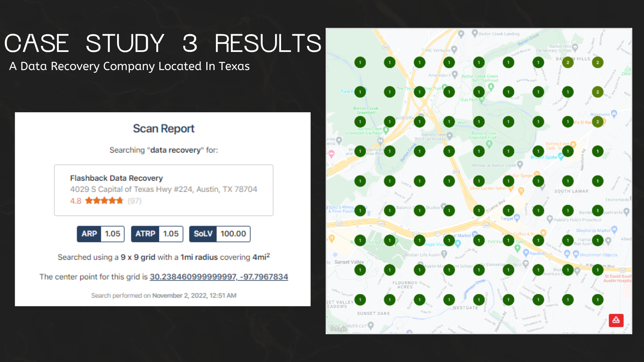
Task: Click the ARP 1.05 score badge
Action: [101, 234]
